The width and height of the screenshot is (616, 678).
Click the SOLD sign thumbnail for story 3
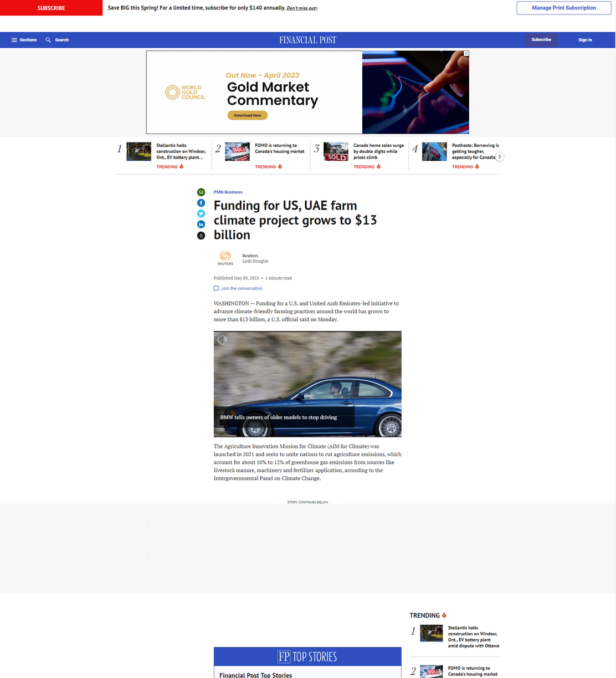click(336, 152)
